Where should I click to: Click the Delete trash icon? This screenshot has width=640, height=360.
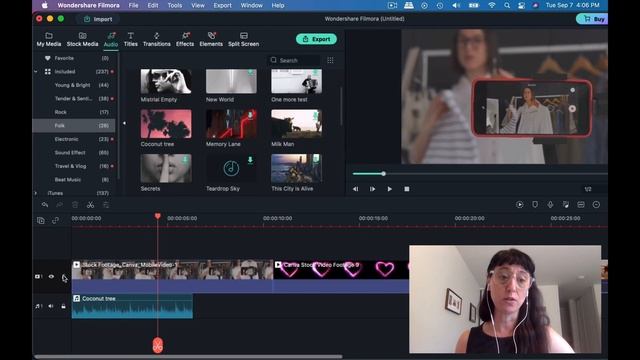[75, 205]
